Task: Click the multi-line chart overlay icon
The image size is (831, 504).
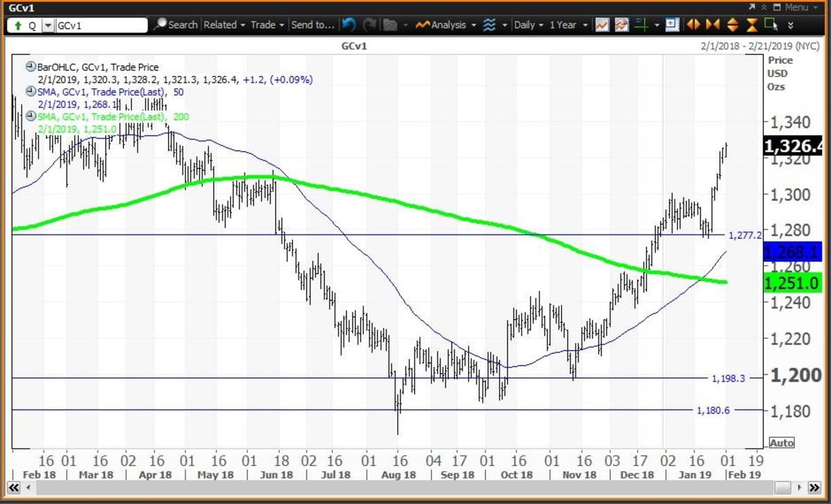Action: click(x=621, y=25)
